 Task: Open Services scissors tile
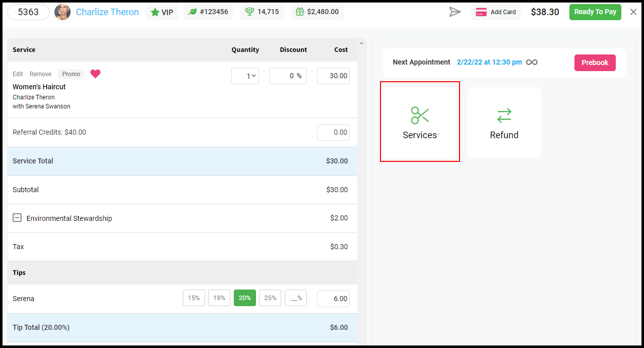click(x=420, y=122)
